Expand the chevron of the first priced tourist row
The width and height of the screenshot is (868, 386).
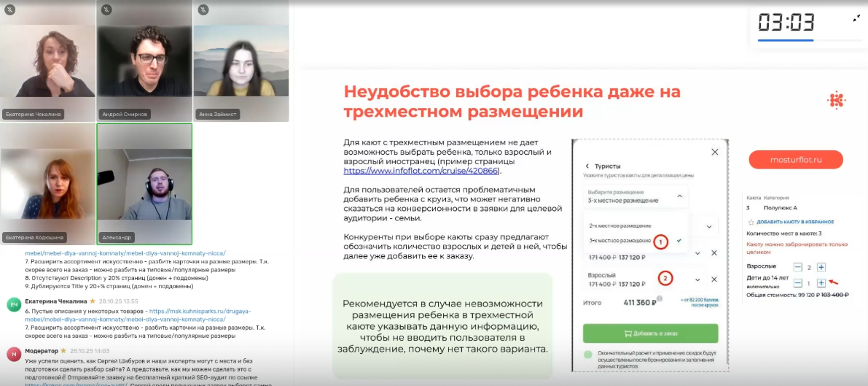tap(697, 253)
